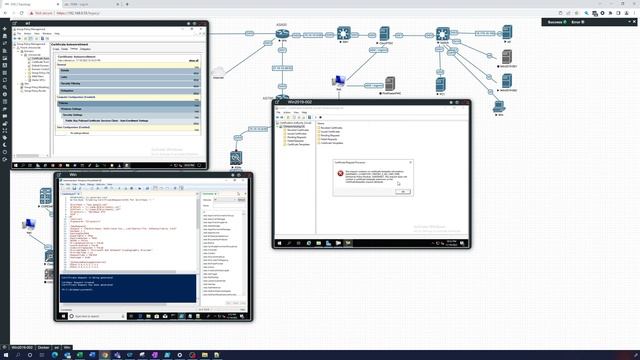Click the zoom magnifier icon in lab sidebar
This screenshot has height=360, width=640.
pyautogui.click(x=5, y=87)
